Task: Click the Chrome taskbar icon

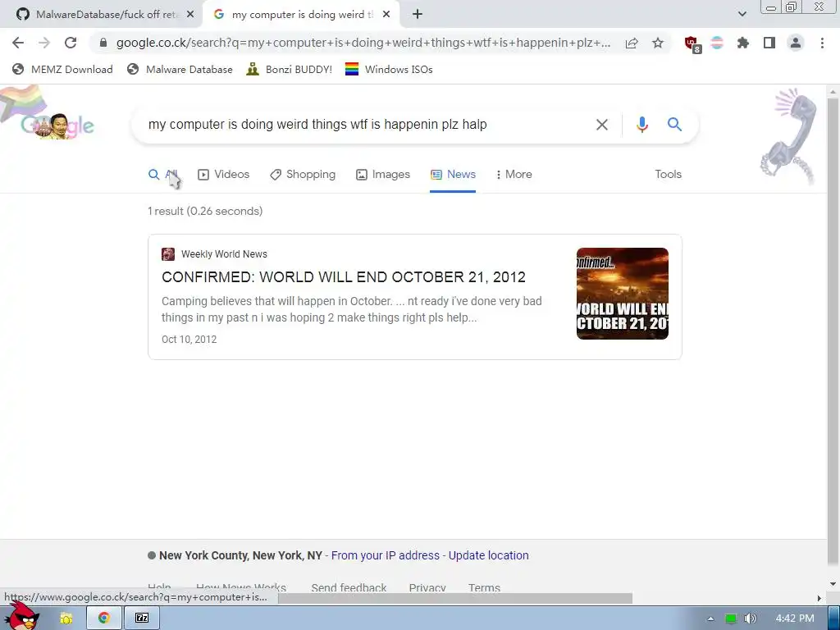Action: tap(103, 619)
